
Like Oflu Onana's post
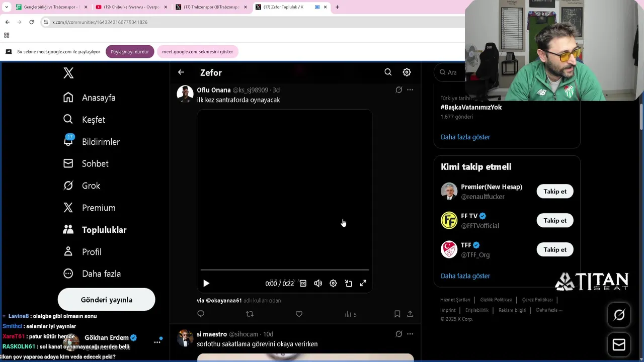pos(299,314)
